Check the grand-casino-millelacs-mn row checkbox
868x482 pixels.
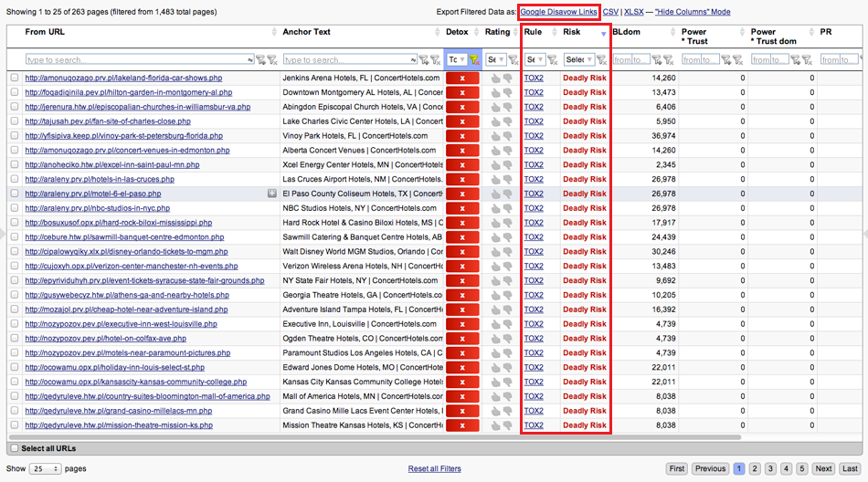click(x=15, y=411)
